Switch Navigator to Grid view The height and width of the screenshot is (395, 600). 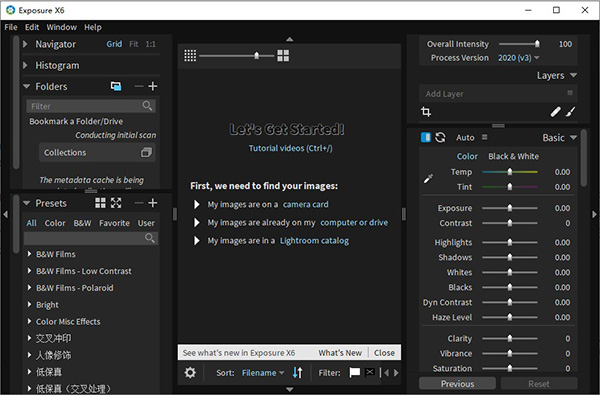(x=114, y=44)
